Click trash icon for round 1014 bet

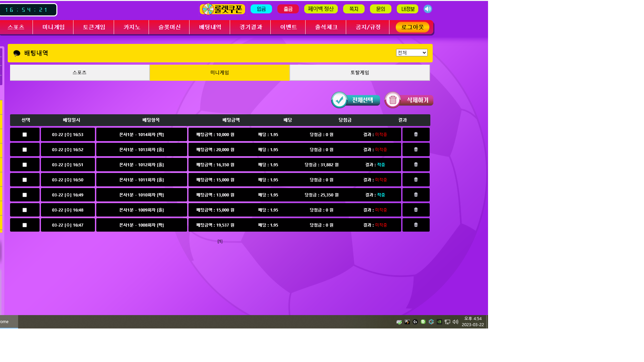coord(416,134)
